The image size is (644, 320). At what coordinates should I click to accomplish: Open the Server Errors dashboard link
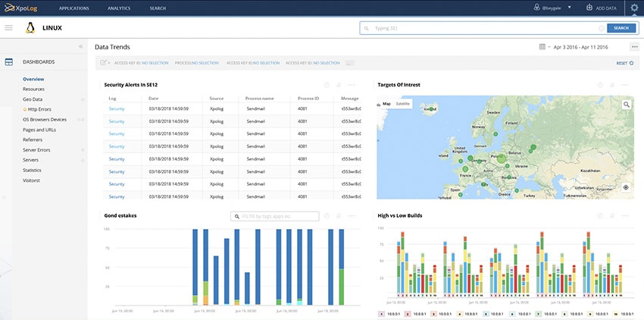coord(36,150)
